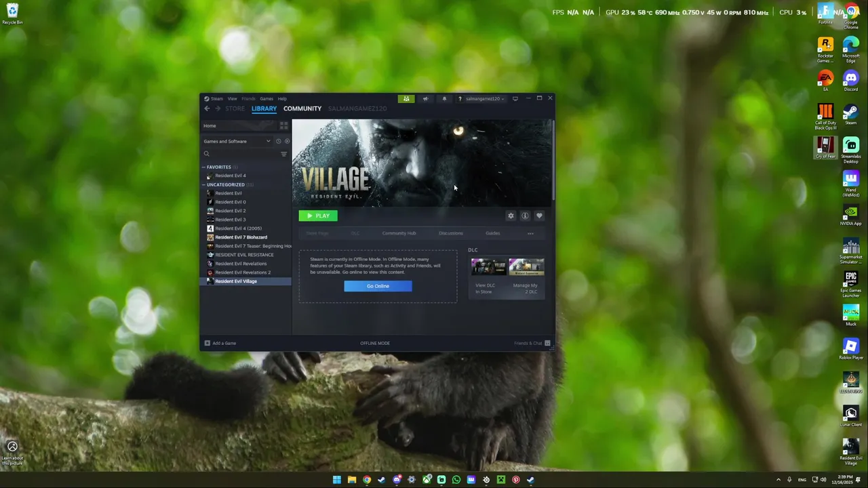This screenshot has height=488, width=868.
Task: Open the Discord desktop shortcut
Action: [851, 81]
